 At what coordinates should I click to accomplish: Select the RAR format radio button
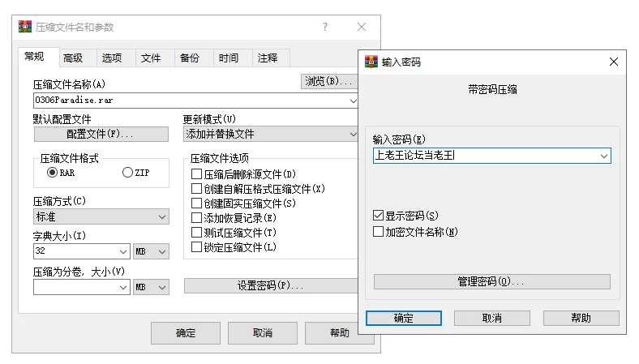pyautogui.click(x=52, y=173)
